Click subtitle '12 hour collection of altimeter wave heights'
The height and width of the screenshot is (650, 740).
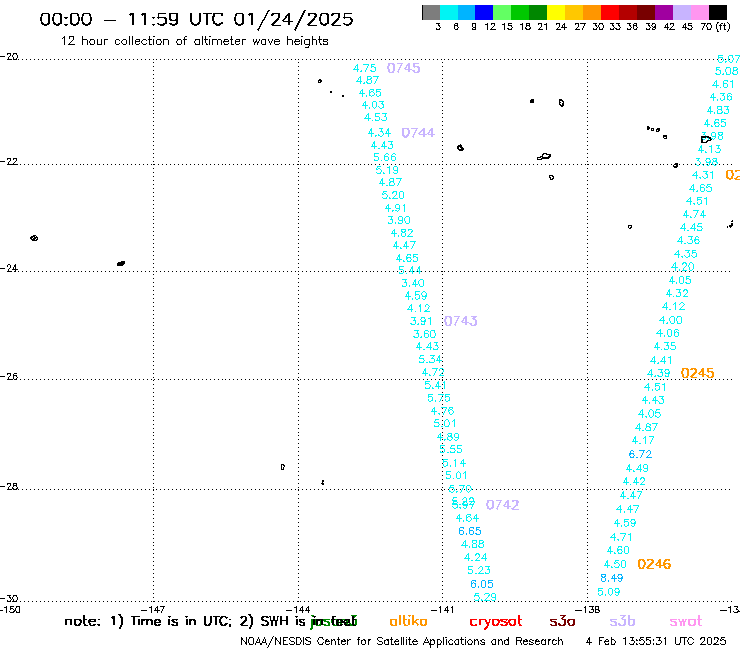(194, 41)
